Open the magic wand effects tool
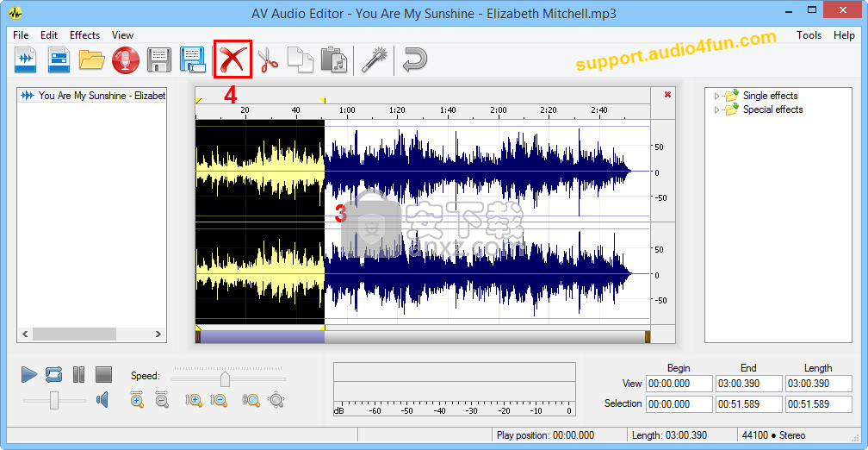Screen dimensions: 868x450 (x=374, y=60)
